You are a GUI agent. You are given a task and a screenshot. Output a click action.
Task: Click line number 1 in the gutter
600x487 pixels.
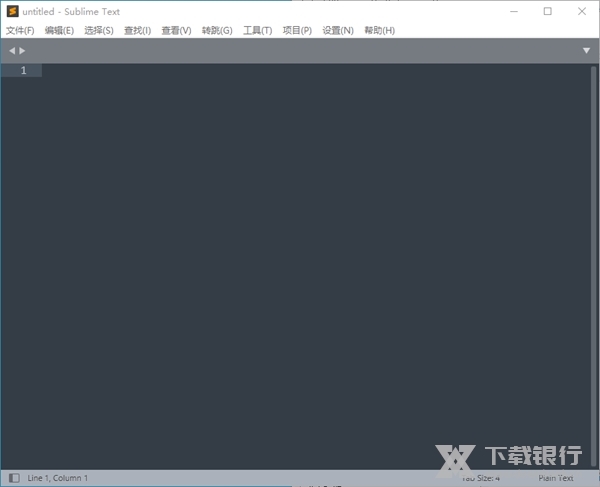(x=24, y=70)
